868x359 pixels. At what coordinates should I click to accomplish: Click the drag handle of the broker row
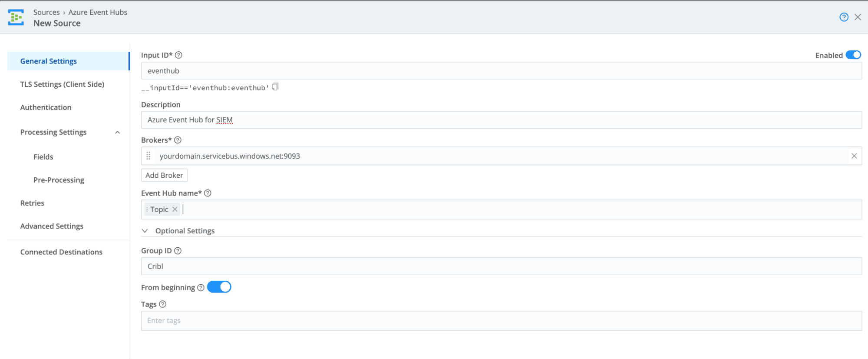149,156
